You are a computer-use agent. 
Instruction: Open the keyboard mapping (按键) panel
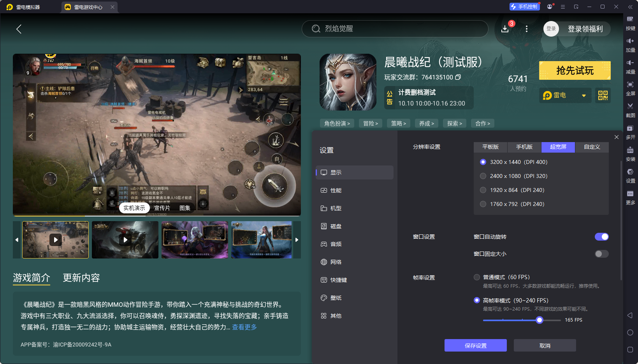pyautogui.click(x=631, y=23)
